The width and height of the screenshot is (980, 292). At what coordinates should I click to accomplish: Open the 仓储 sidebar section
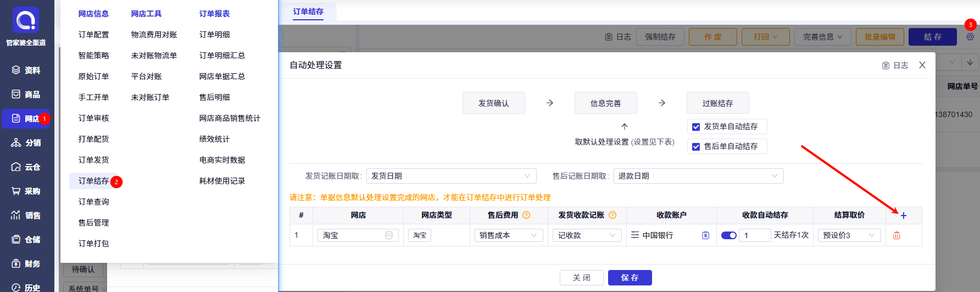[x=26, y=240]
